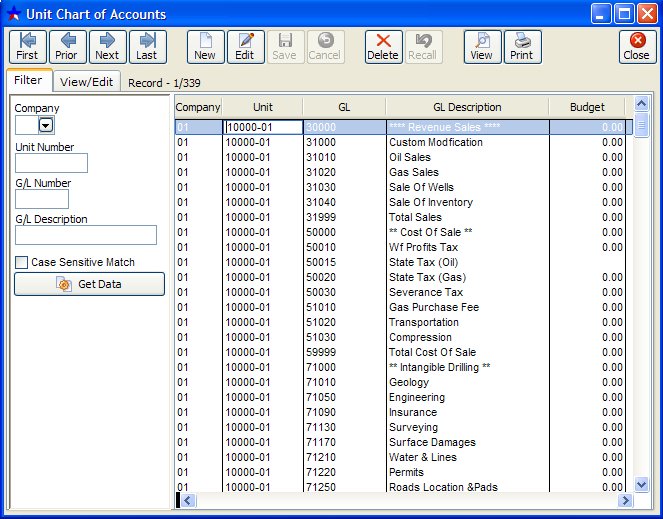Select the Engineering row

(x=400, y=398)
